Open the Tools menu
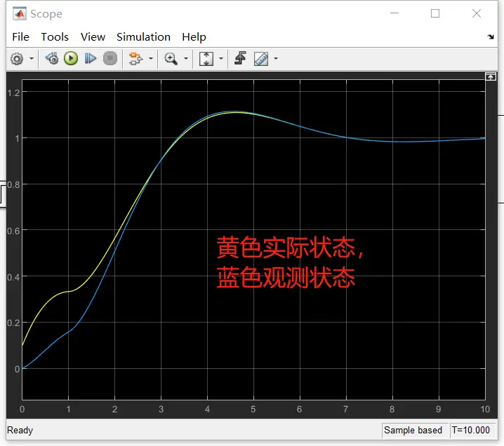The image size is (504, 446). tap(55, 37)
